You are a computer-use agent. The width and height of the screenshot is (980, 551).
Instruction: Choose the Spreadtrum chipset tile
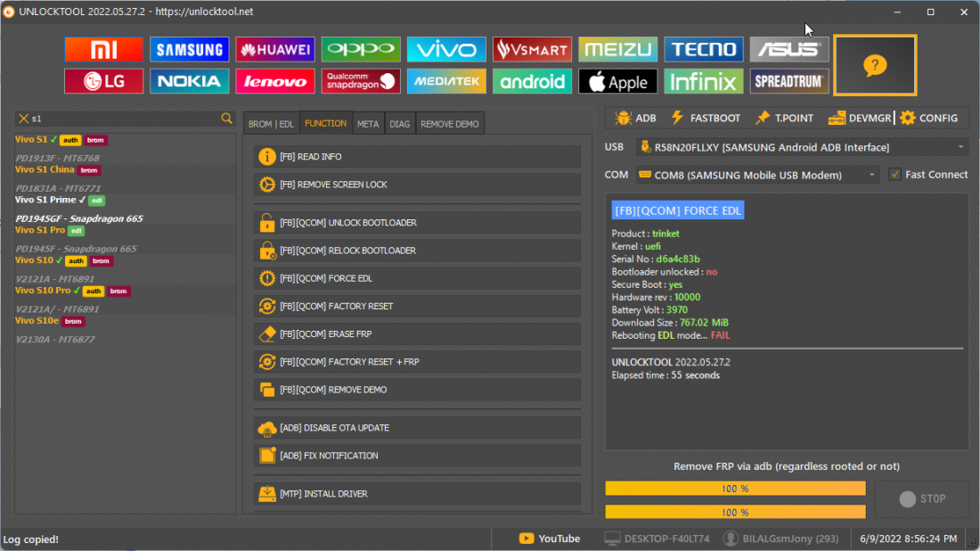click(789, 81)
